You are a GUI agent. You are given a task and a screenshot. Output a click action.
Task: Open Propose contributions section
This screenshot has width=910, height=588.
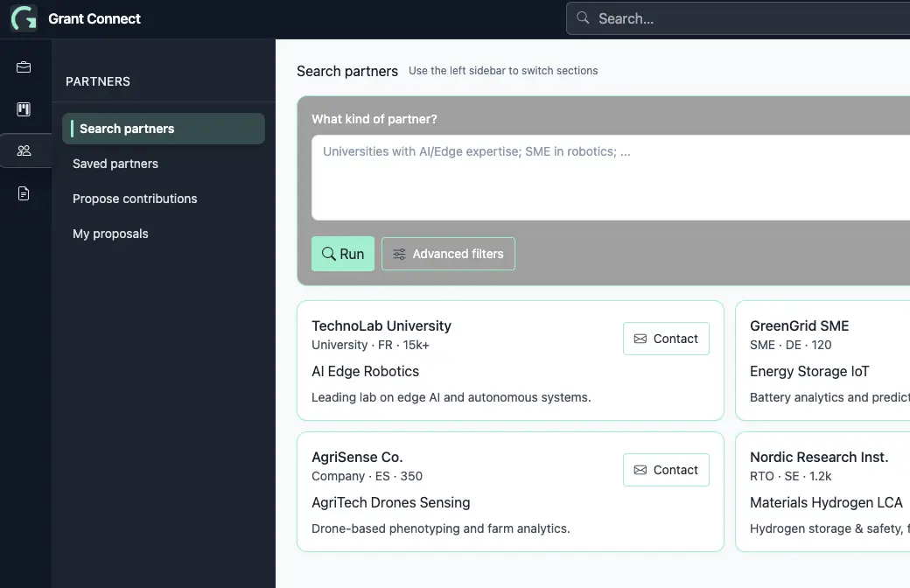pyautogui.click(x=135, y=199)
